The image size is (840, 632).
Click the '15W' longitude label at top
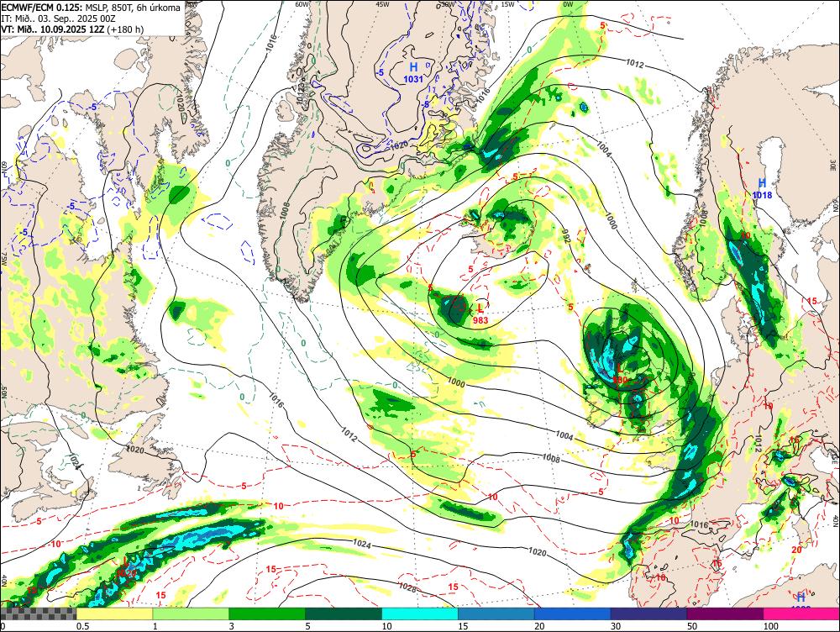click(507, 4)
